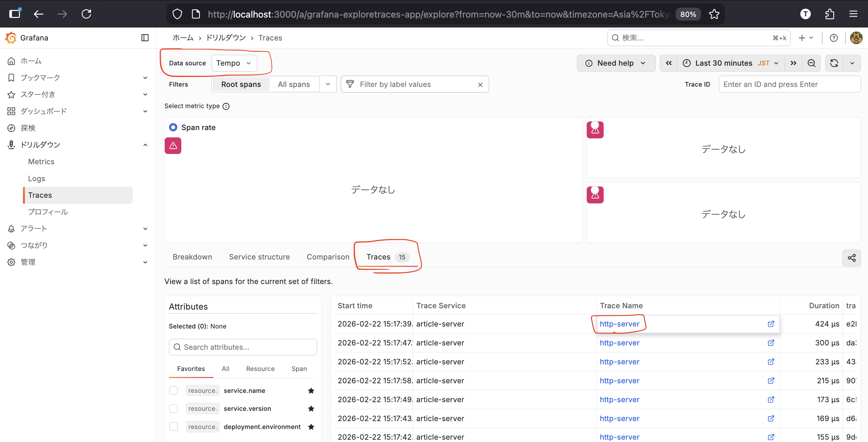
Task: Unstar the service.name favorite attribute
Action: 311,391
